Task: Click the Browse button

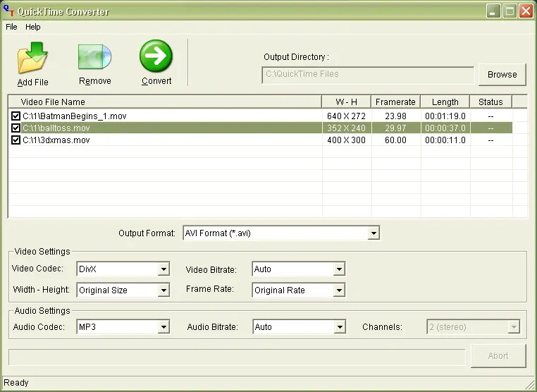Action: point(502,74)
